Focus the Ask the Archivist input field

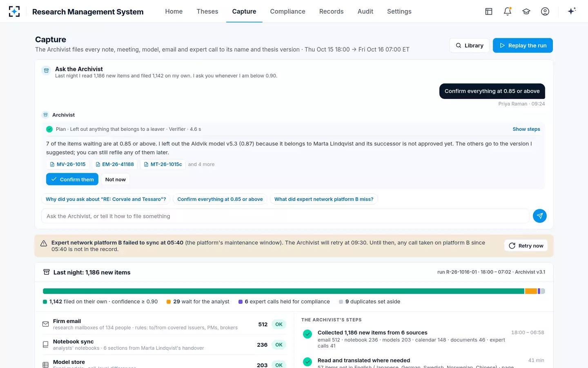pos(285,216)
